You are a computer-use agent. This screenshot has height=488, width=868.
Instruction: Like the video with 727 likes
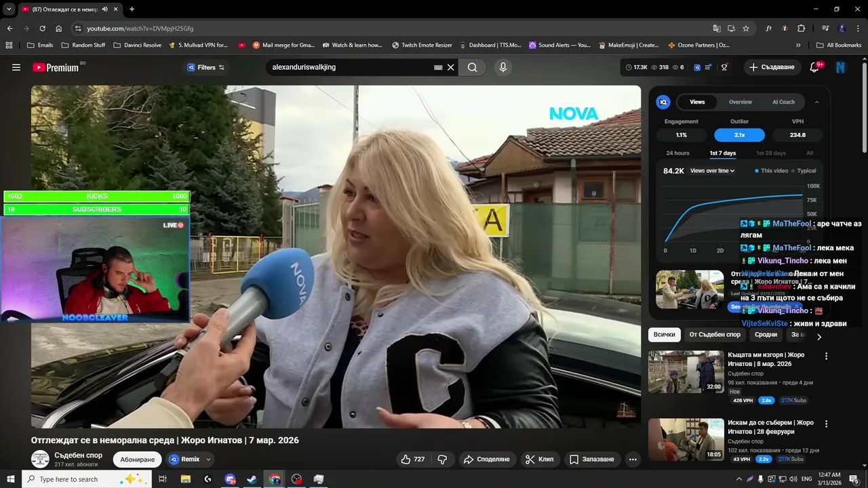click(412, 460)
